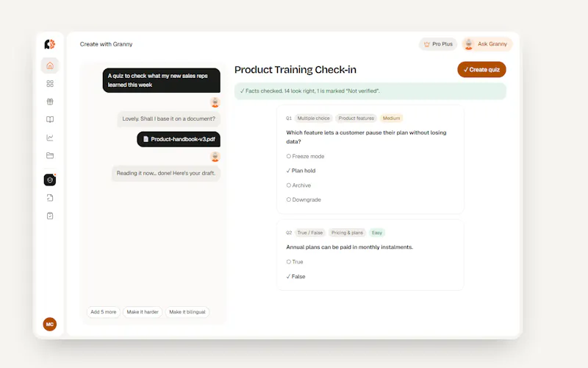Select the Plan hold answer option
The width and height of the screenshot is (588, 368).
click(301, 171)
